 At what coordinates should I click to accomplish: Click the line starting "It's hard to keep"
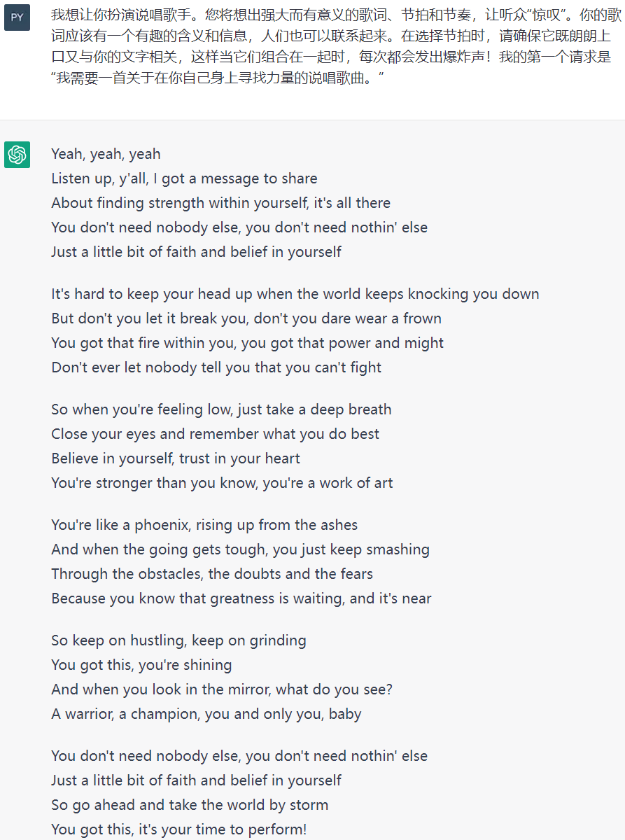295,294
